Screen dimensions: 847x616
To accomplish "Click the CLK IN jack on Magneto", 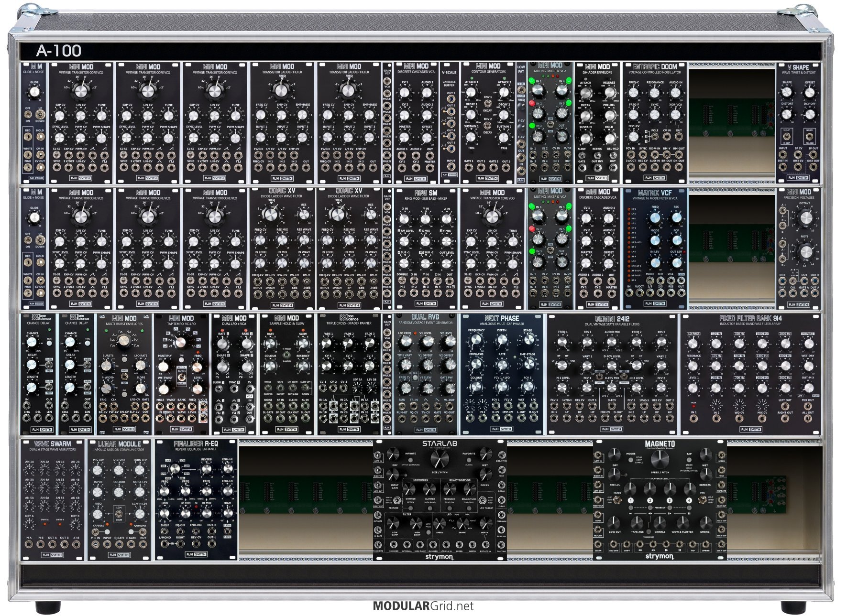I will [598, 544].
